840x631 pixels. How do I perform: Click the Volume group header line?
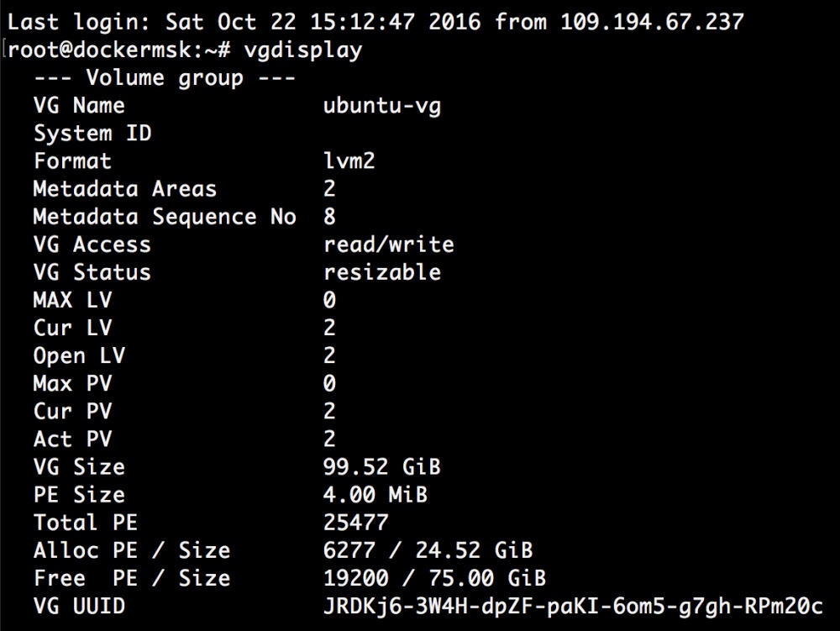coord(164,78)
